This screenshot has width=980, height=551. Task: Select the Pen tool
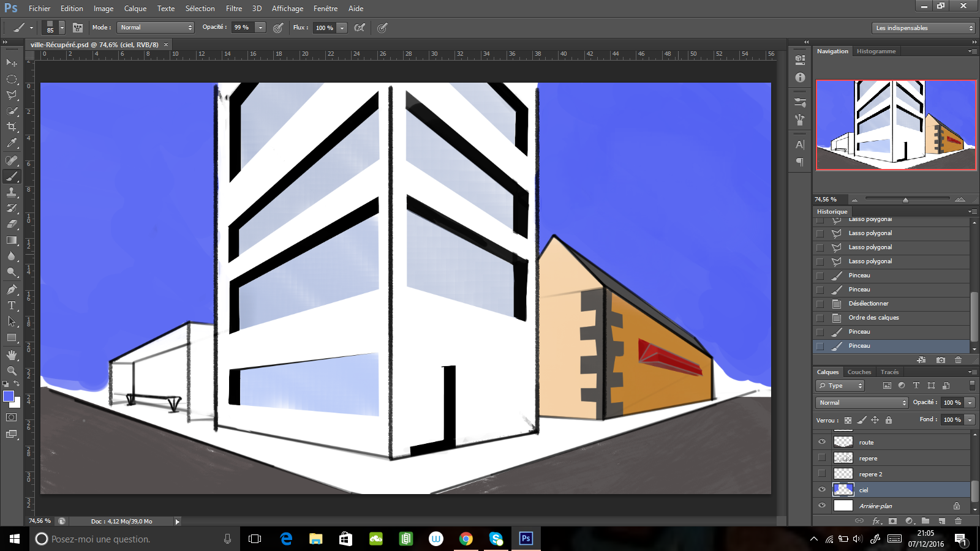[12, 290]
